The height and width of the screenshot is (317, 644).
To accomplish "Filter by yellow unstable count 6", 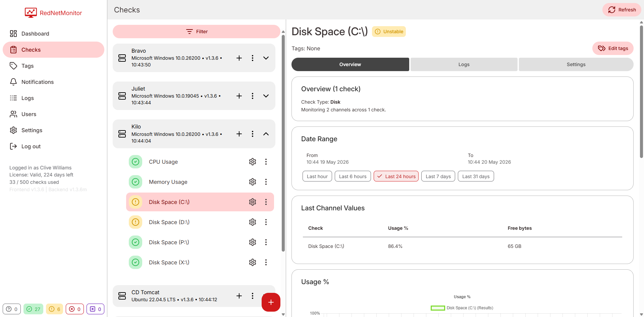I will click(54, 309).
